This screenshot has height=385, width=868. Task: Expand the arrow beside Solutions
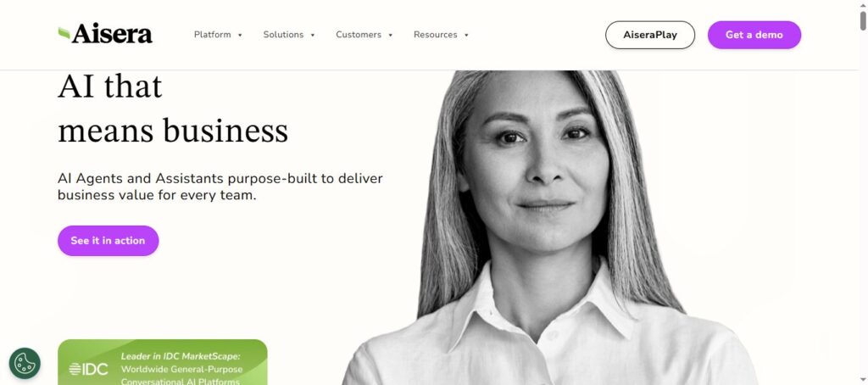click(312, 35)
